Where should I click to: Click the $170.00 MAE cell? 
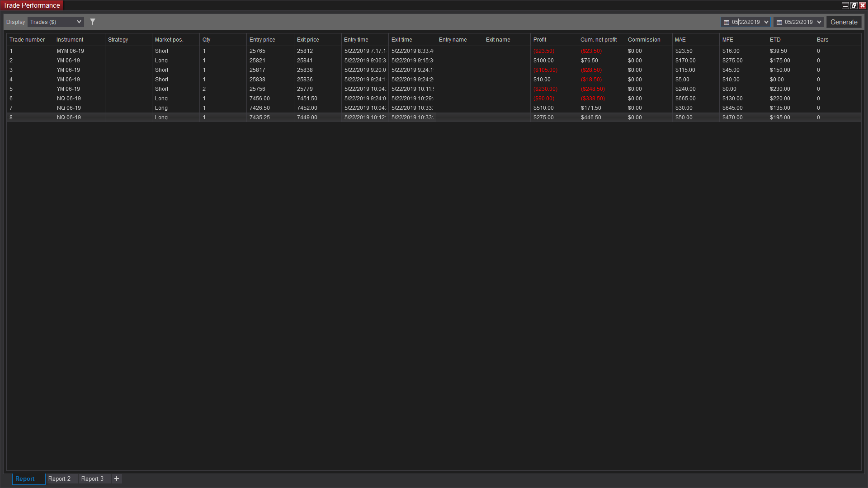[696, 61]
